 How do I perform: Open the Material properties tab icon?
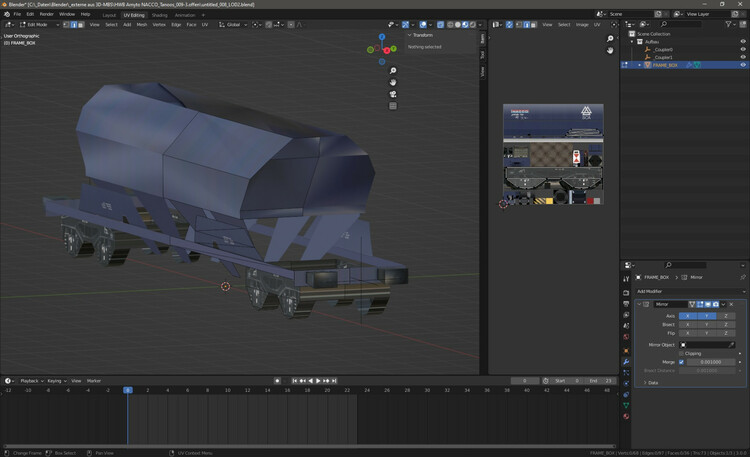(626, 416)
